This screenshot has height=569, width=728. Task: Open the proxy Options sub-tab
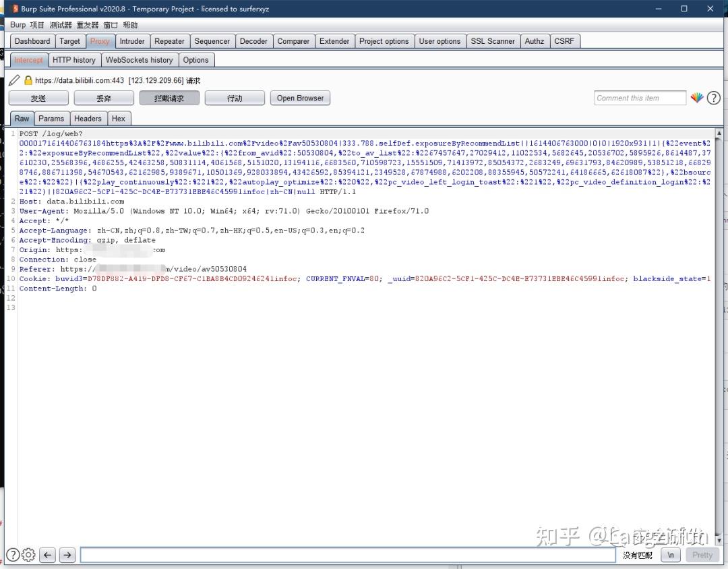point(196,60)
